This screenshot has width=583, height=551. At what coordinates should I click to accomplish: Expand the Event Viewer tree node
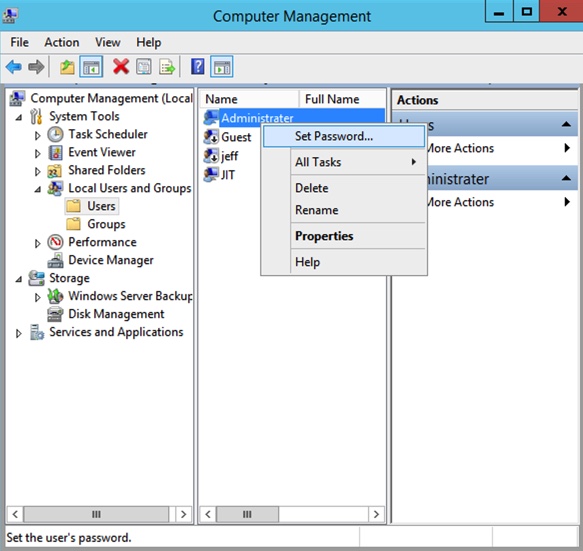(37, 153)
